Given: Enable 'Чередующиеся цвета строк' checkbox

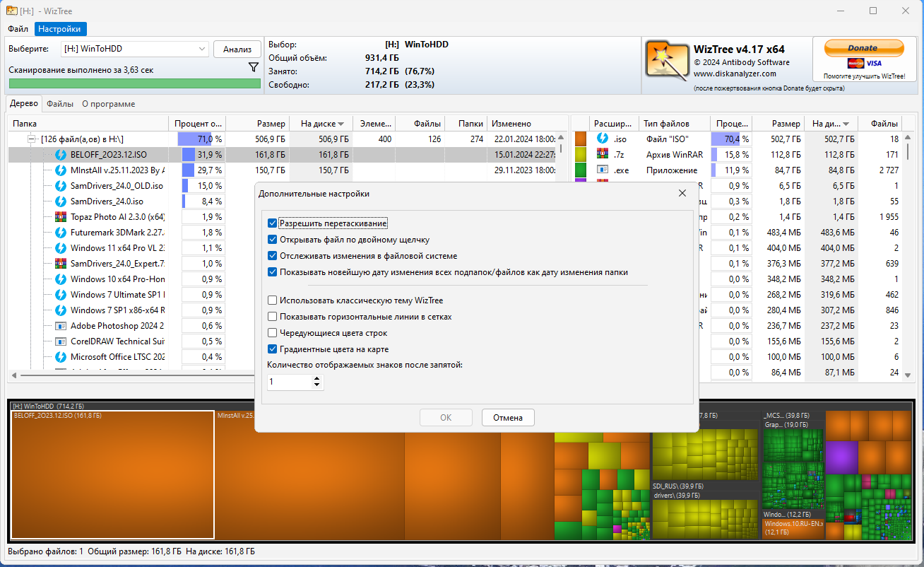Looking at the screenshot, I should 273,333.
